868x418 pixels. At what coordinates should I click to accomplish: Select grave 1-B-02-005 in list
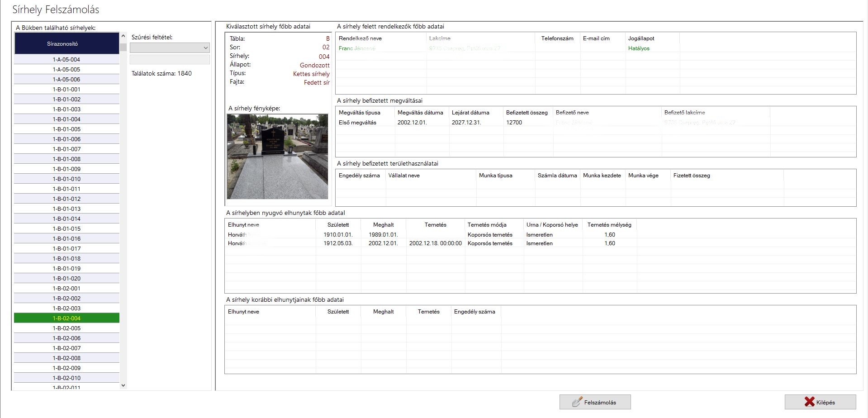pos(66,328)
